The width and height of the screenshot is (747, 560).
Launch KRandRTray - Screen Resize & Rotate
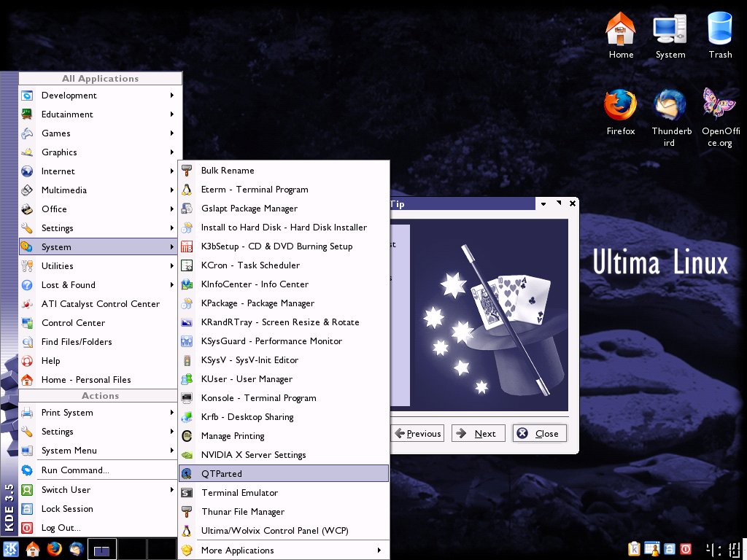pyautogui.click(x=284, y=322)
